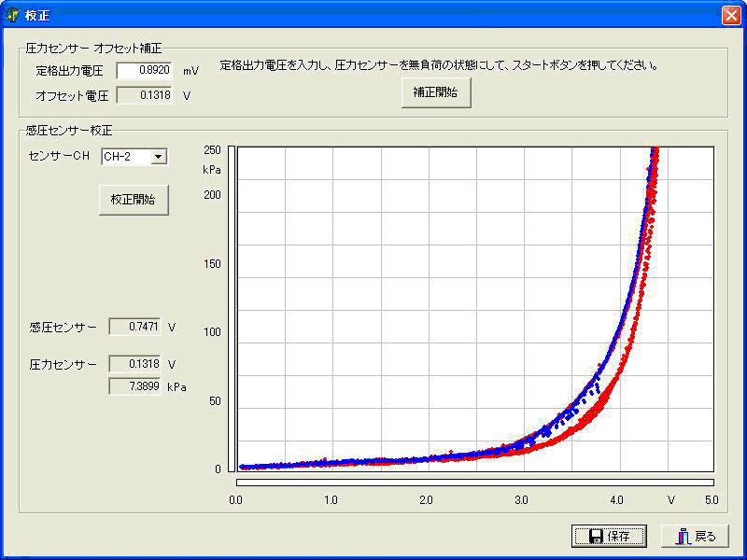The width and height of the screenshot is (747, 560).
Task: Focus the 定格出力電圧 input field
Action: 145,71
